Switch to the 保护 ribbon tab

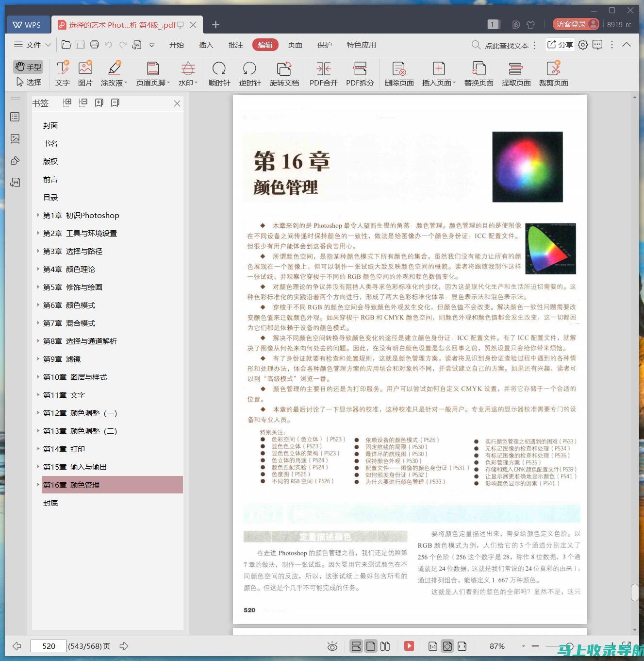click(324, 45)
